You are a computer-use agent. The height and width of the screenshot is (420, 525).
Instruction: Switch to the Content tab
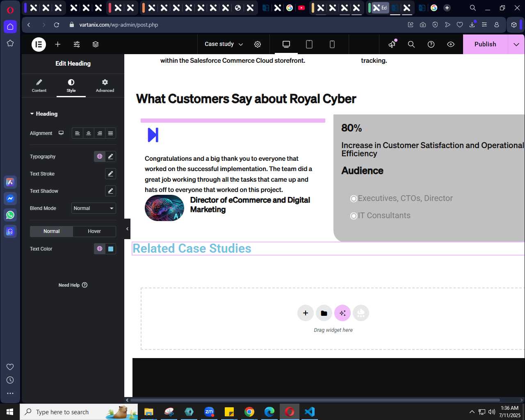[x=39, y=86]
